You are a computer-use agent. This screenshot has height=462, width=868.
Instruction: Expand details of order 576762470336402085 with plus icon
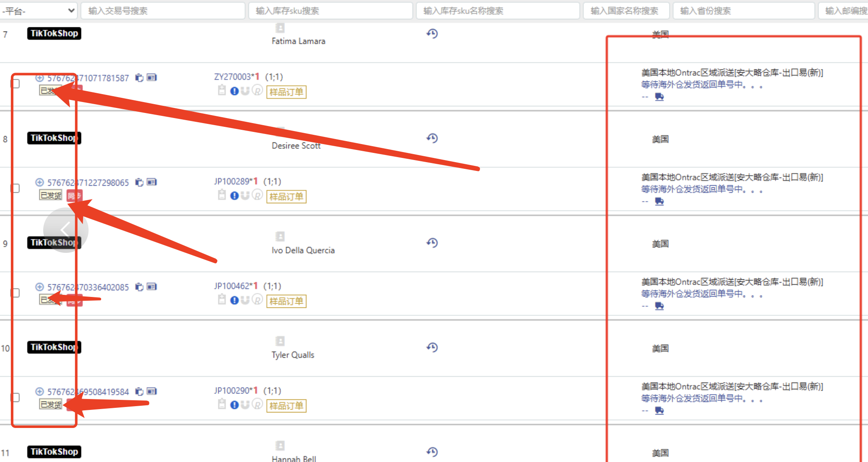pos(39,287)
